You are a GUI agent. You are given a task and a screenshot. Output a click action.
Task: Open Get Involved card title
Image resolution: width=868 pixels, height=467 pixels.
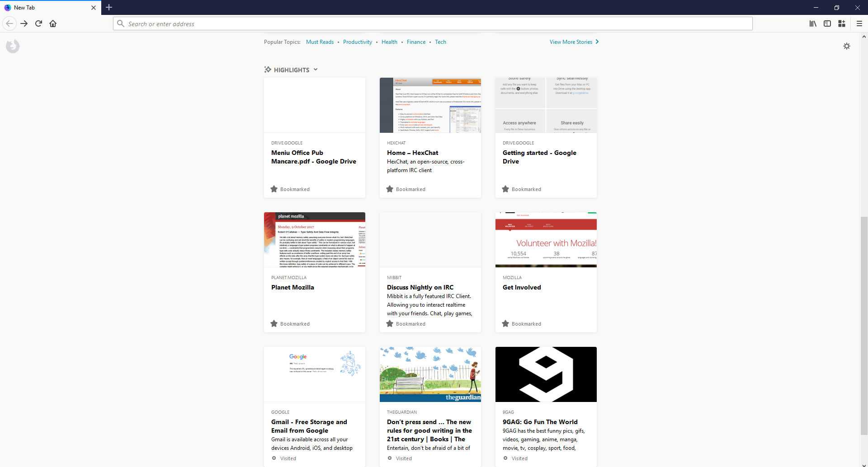522,287
